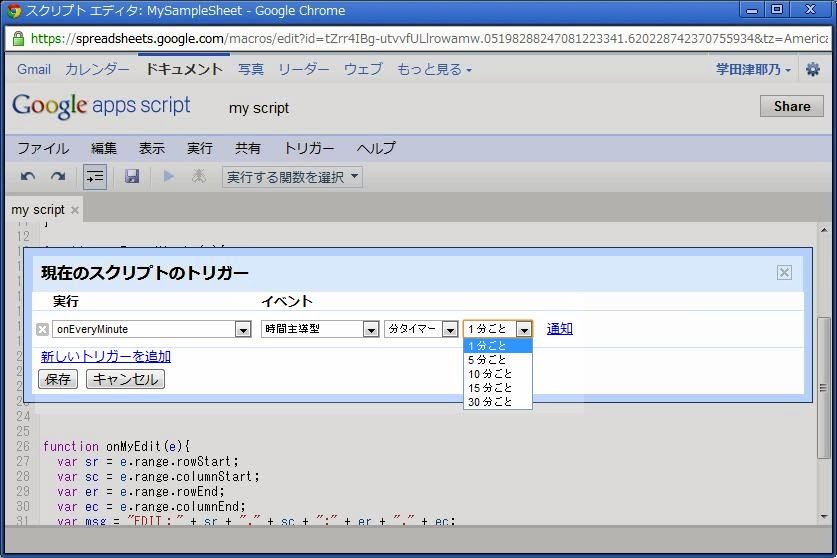The width and height of the screenshot is (837, 558).
Task: Click the 保存 button
Action: [x=58, y=380]
